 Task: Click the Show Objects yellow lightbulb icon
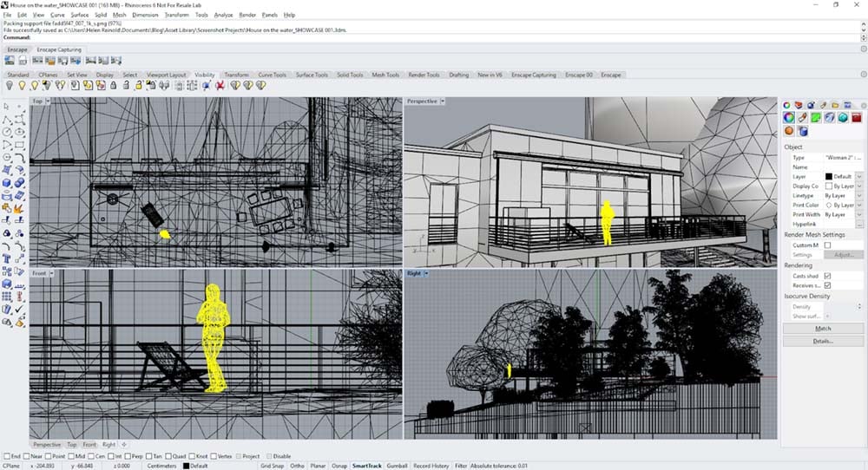[x=23, y=86]
